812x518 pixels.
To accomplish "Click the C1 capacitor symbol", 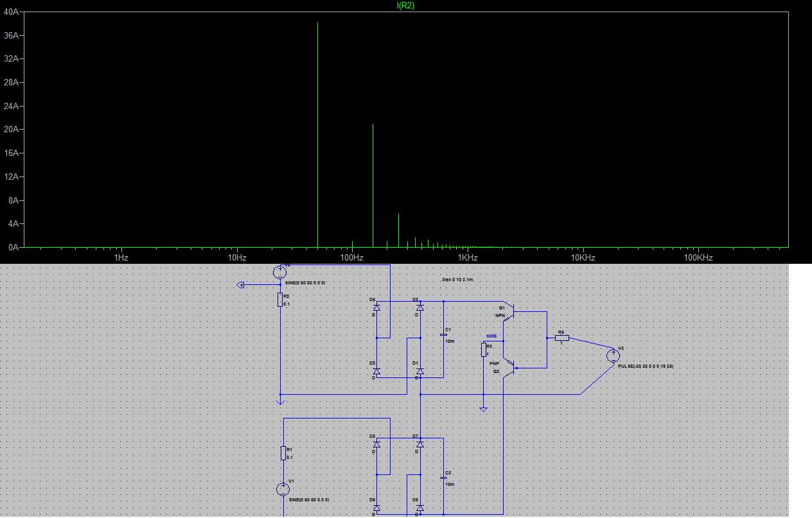I will 443,334.
